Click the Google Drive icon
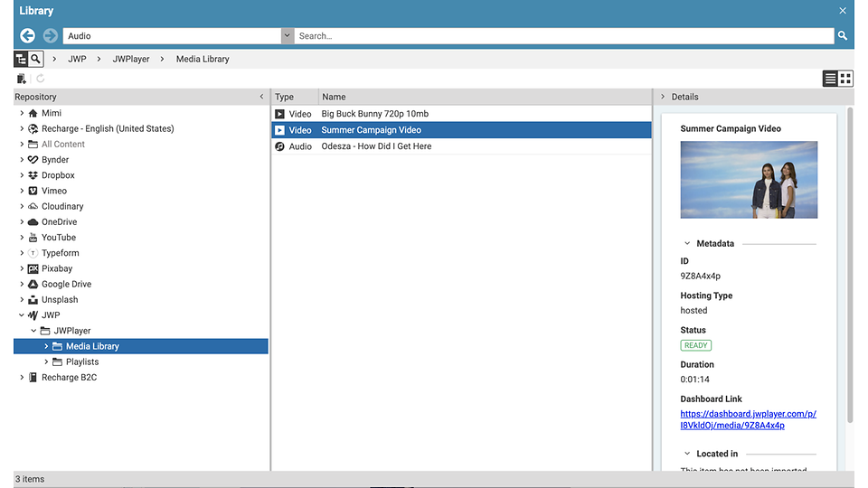 (33, 284)
